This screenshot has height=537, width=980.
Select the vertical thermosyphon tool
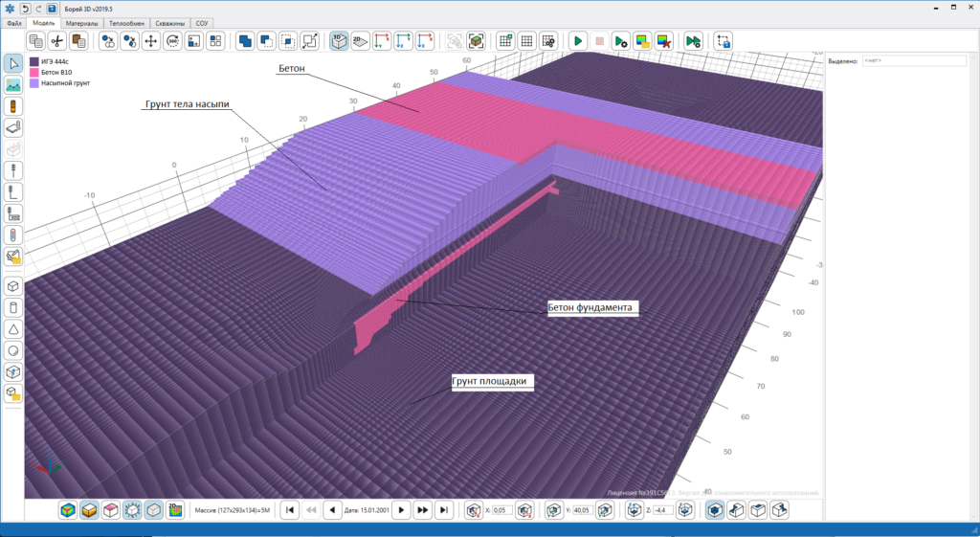coord(13,170)
